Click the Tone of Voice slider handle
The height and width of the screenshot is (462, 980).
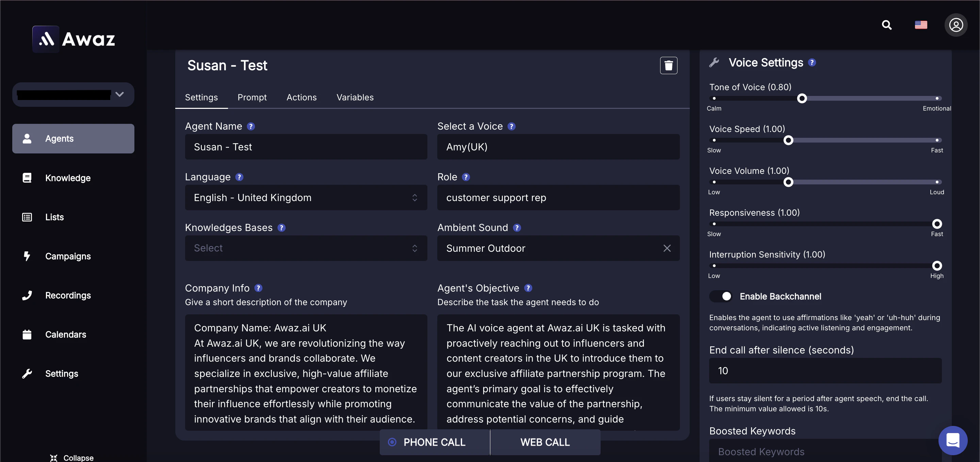coord(802,98)
